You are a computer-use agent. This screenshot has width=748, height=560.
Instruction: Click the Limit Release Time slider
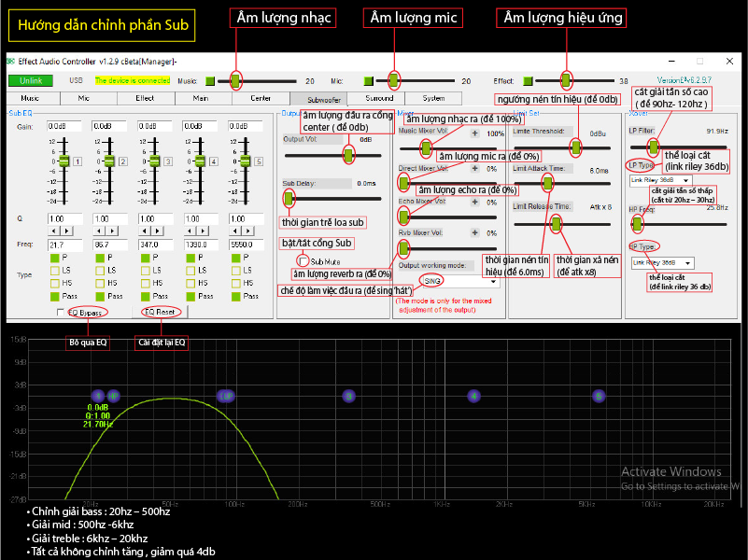(562, 223)
